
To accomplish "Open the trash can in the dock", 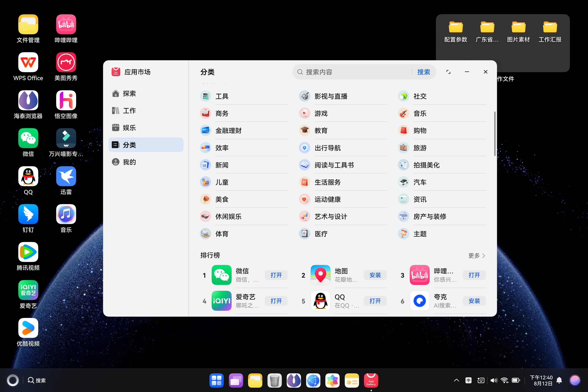I will [274, 380].
